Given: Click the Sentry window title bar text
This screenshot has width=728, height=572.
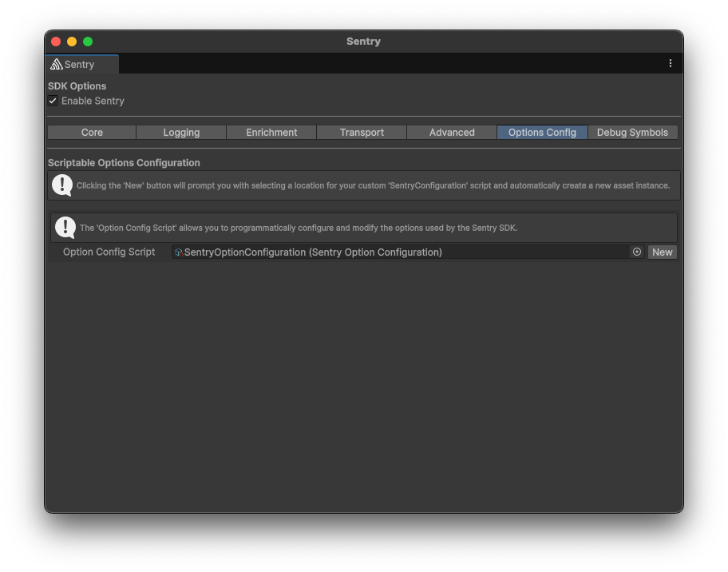Looking at the screenshot, I should [363, 41].
